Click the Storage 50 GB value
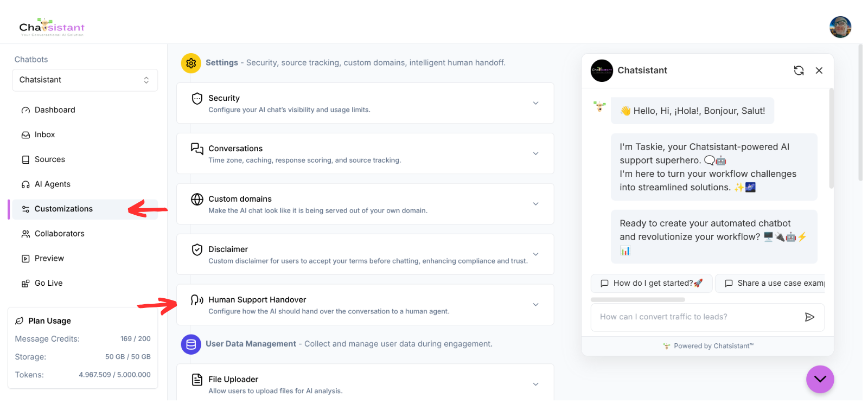This screenshot has width=868, height=417. pyautogui.click(x=128, y=357)
